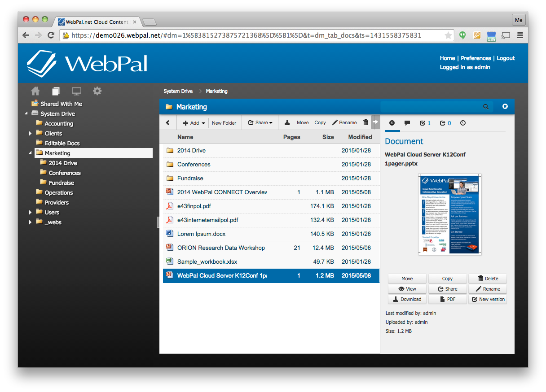Screen dimensions: 546x392
Task: Open the comments tab in details panel
Action: click(407, 123)
